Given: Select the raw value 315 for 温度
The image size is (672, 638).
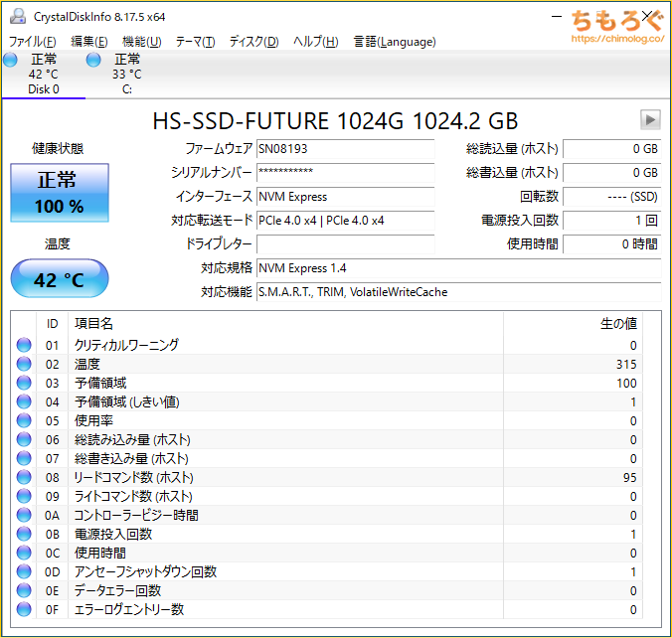Looking at the screenshot, I should click(626, 364).
